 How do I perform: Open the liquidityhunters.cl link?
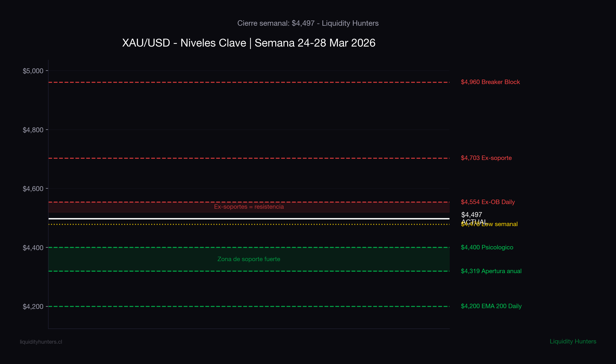pyautogui.click(x=41, y=341)
